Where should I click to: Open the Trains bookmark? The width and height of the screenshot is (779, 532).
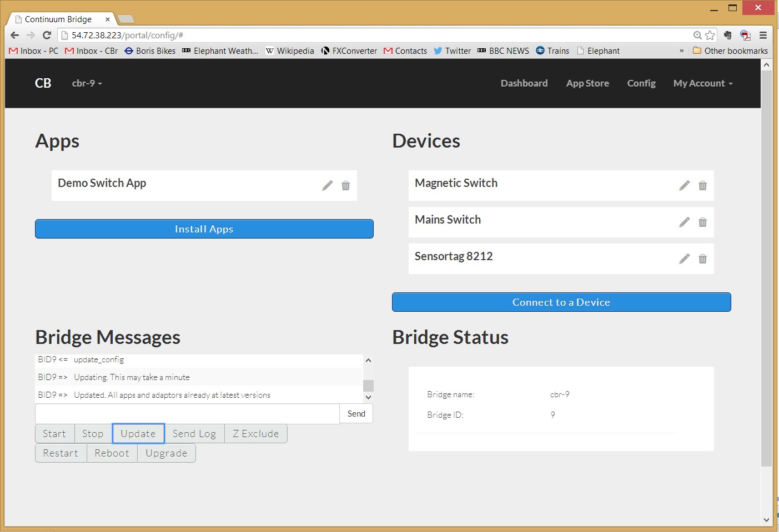click(552, 50)
